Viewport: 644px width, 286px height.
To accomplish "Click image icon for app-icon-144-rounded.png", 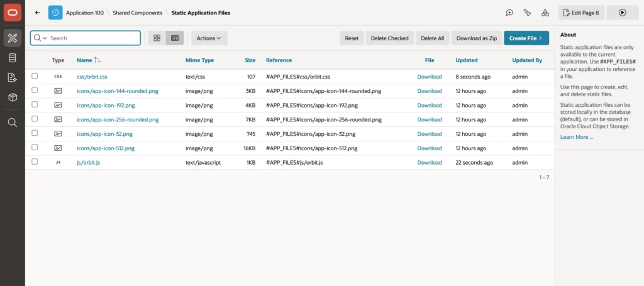I will pos(58,91).
